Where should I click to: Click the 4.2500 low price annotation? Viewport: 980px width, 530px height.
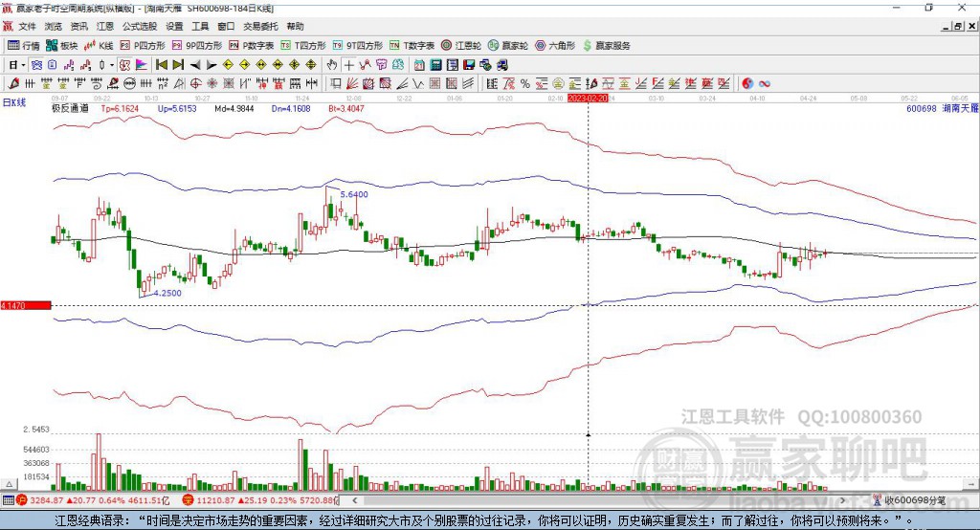click(167, 293)
